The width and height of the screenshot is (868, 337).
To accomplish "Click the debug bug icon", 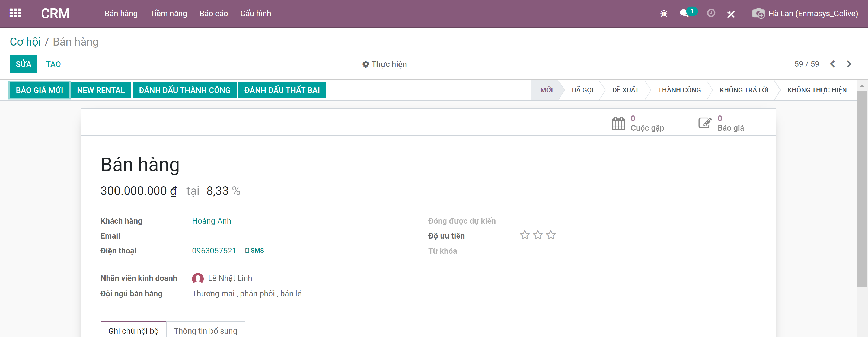I will [x=663, y=14].
